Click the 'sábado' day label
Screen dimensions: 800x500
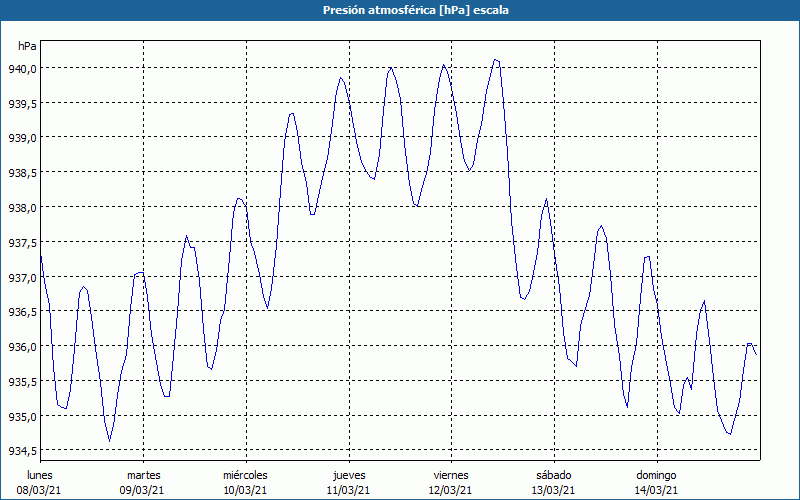[554, 475]
